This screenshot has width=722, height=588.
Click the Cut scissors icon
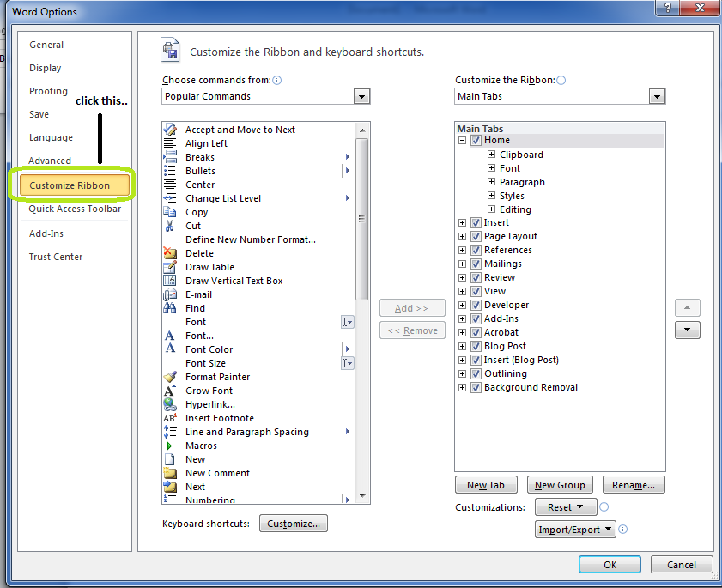pyautogui.click(x=170, y=226)
